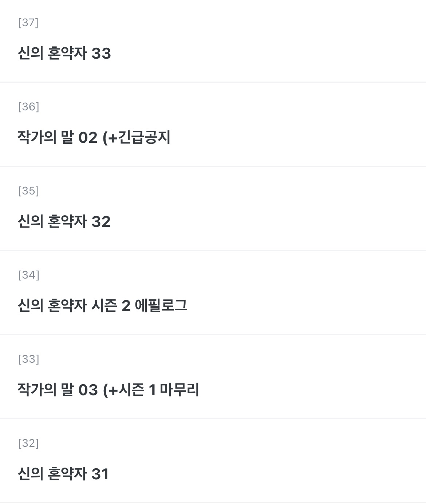Click empty space right of the [36] label

pyautogui.click(x=218, y=107)
